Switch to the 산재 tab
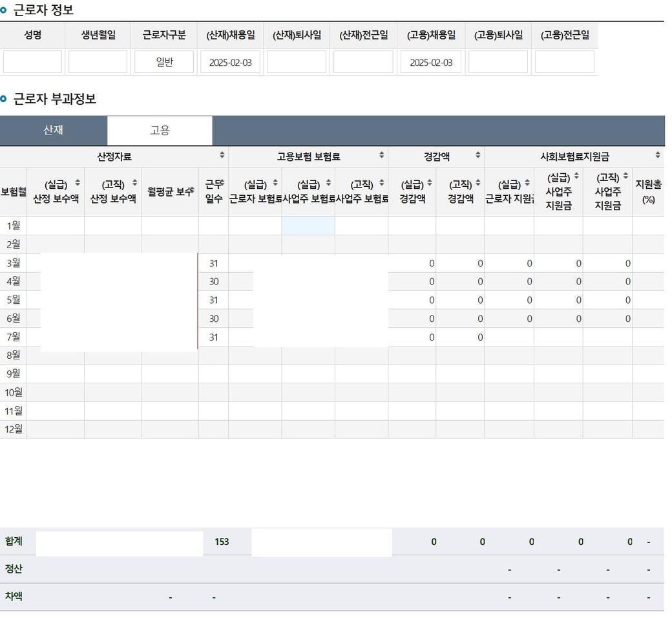This screenshot has height=618, width=672. coord(53,131)
